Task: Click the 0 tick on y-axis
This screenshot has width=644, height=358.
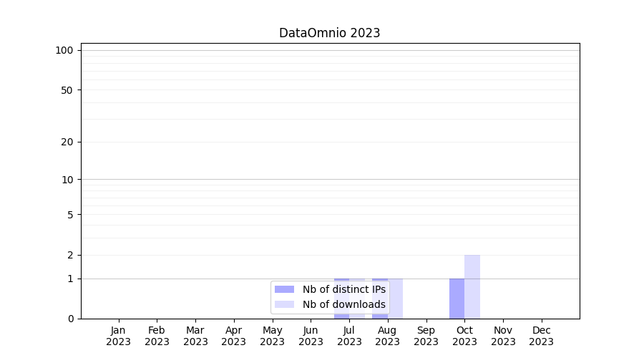Action: tap(70, 319)
